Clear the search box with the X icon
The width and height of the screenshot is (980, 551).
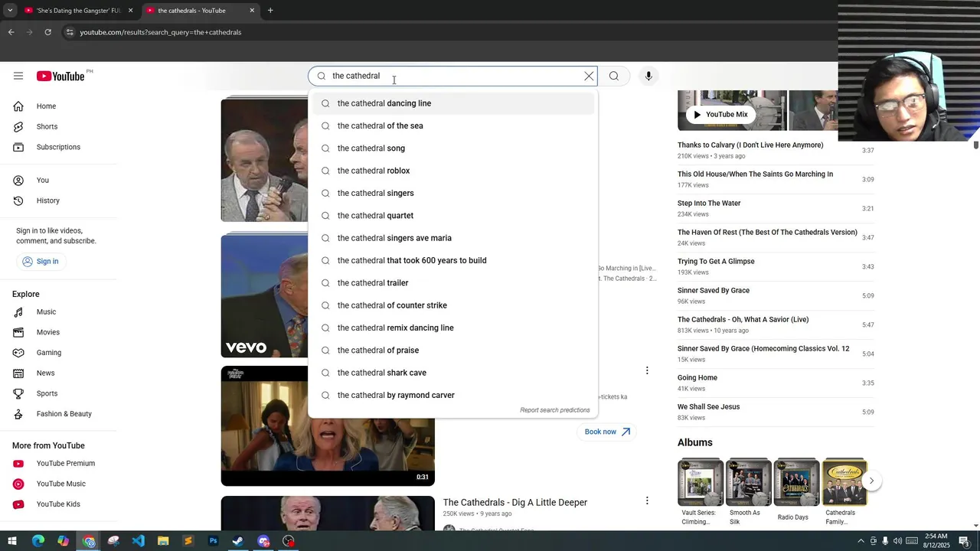(589, 76)
